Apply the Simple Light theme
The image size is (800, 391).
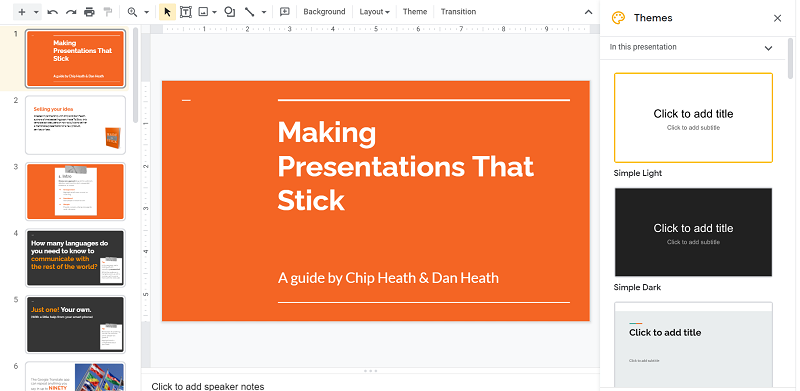693,118
